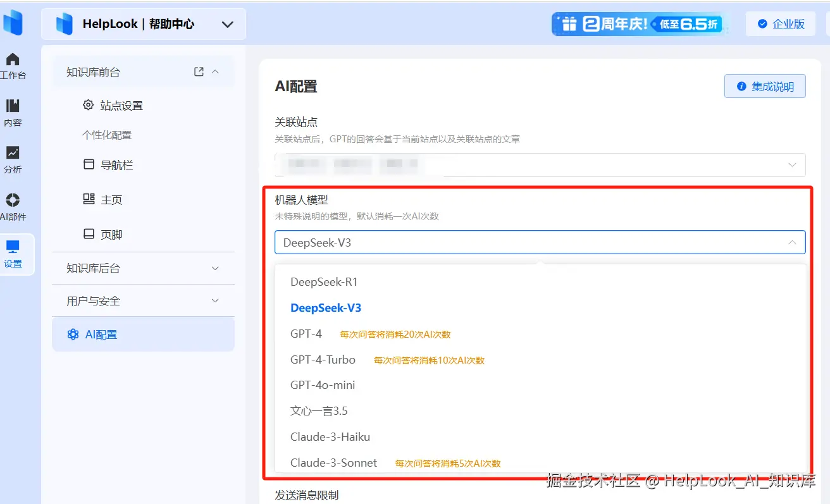Click the info icon in 集成说明 button
The image size is (830, 504).
(x=741, y=87)
